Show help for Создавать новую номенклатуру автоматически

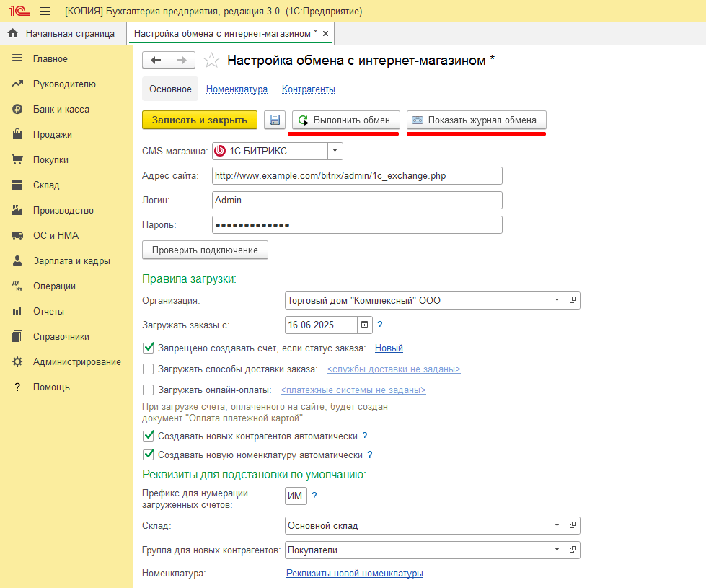370,455
